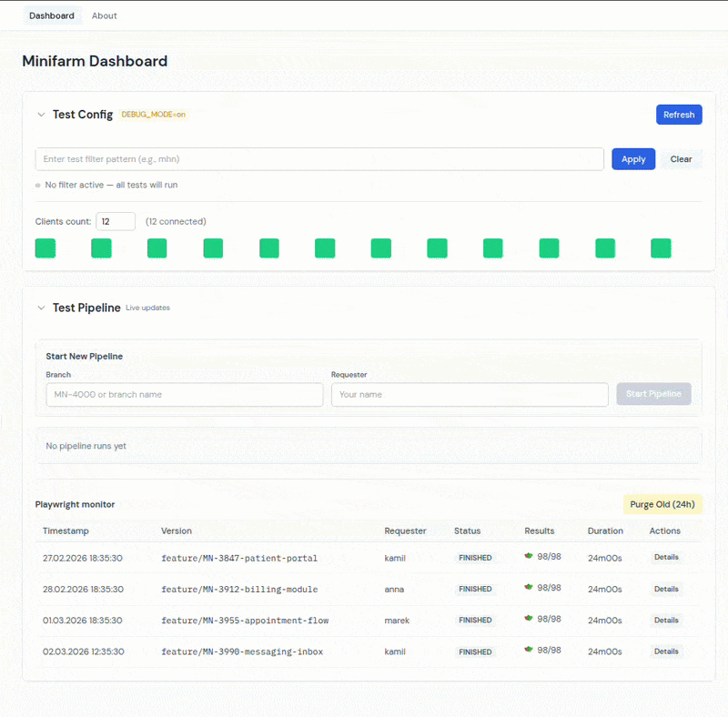The width and height of the screenshot is (728, 717).
Task: Switch to the About tab
Action: [104, 15]
